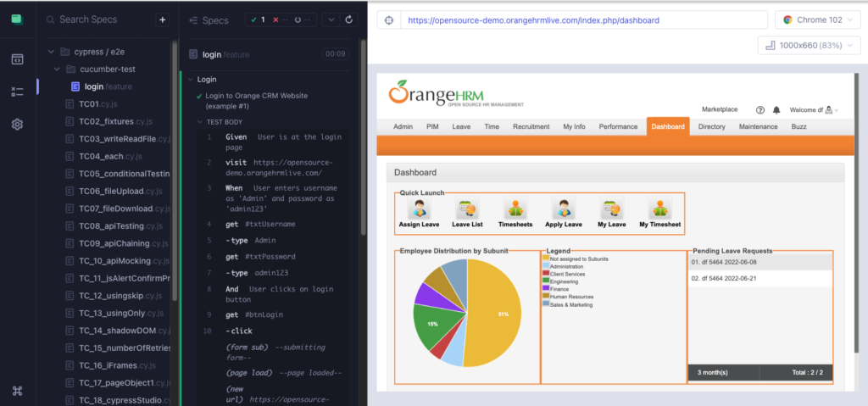The height and width of the screenshot is (406, 868).
Task: Open the 1000x660 viewport size dropdown
Action: pos(808,45)
